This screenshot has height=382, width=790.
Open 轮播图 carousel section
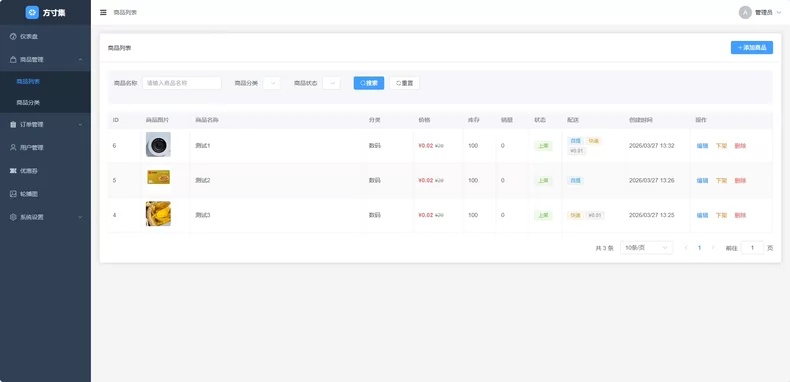tap(45, 194)
